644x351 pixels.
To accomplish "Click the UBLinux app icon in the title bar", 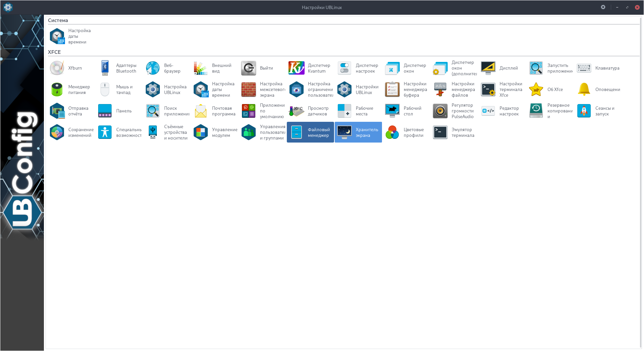I will point(8,7).
